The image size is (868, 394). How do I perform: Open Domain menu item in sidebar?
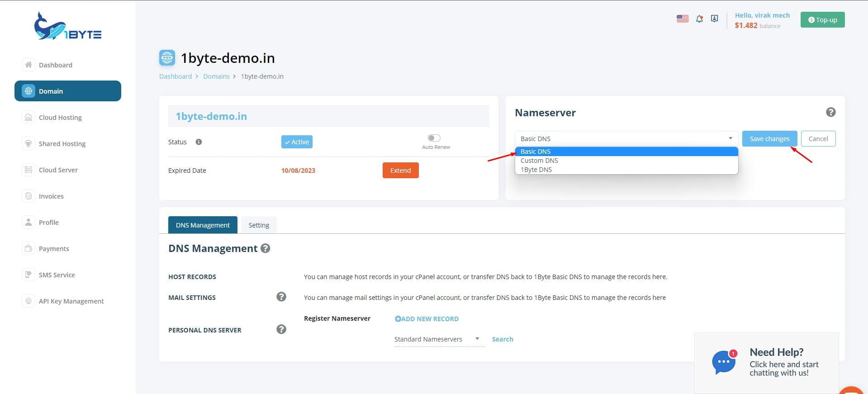(68, 91)
